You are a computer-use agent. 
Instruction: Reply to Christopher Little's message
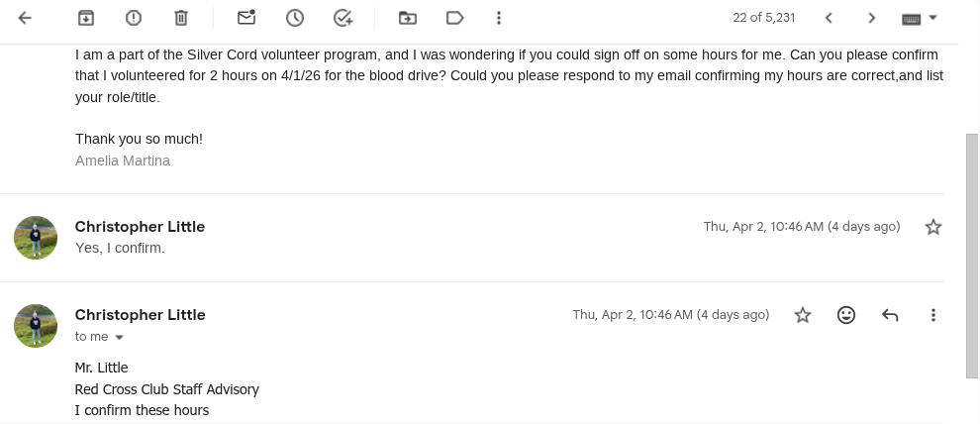click(x=890, y=315)
